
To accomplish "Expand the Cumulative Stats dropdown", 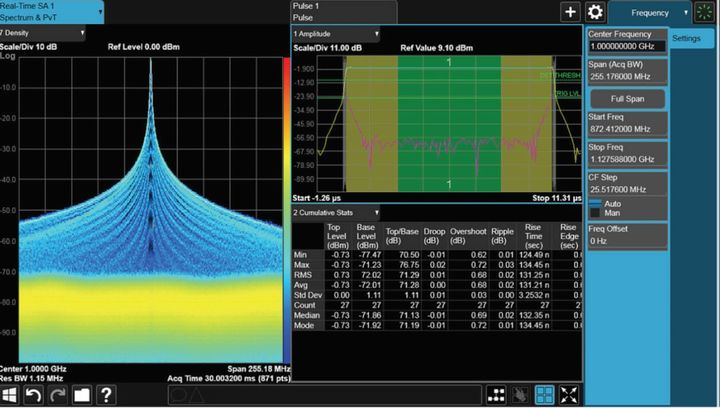I will coord(335,212).
